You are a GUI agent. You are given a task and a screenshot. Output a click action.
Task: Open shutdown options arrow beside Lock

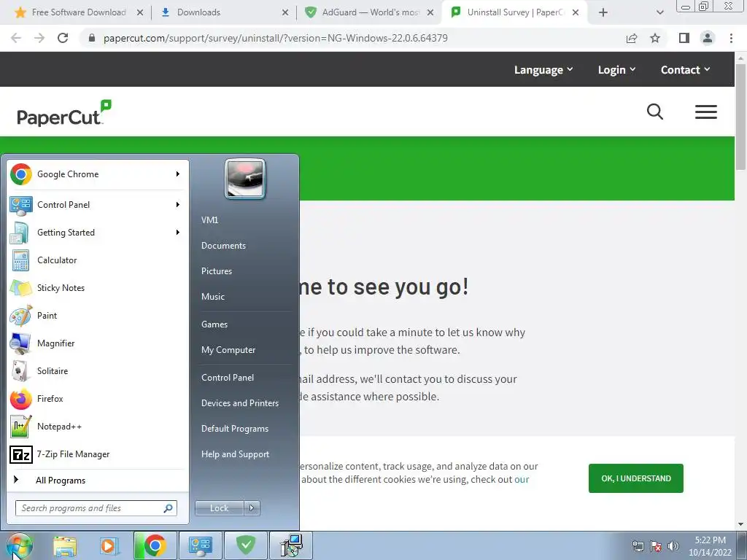tap(252, 508)
